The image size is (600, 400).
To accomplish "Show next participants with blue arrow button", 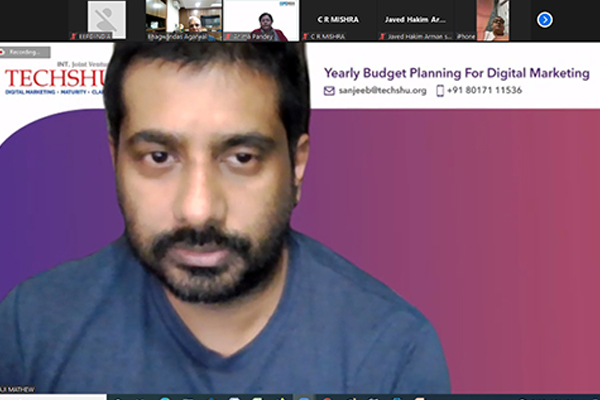I will click(x=544, y=20).
